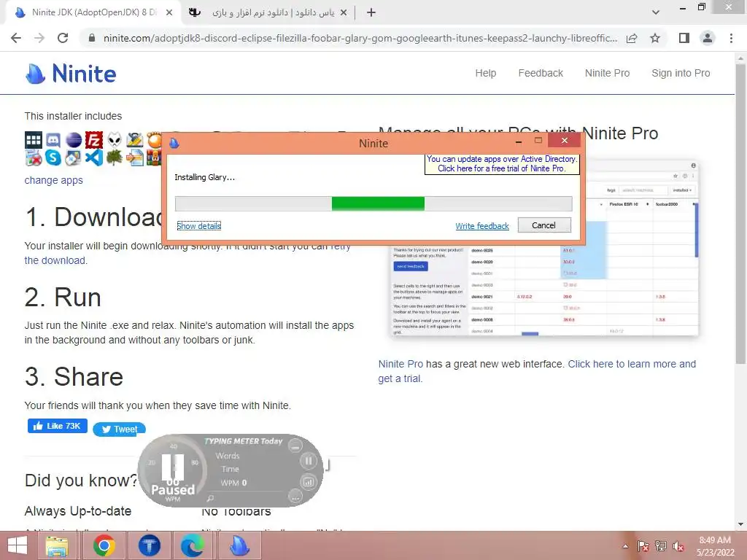Screen dimensions: 747x560
Task: Open a new browser tab
Action: pos(371,13)
